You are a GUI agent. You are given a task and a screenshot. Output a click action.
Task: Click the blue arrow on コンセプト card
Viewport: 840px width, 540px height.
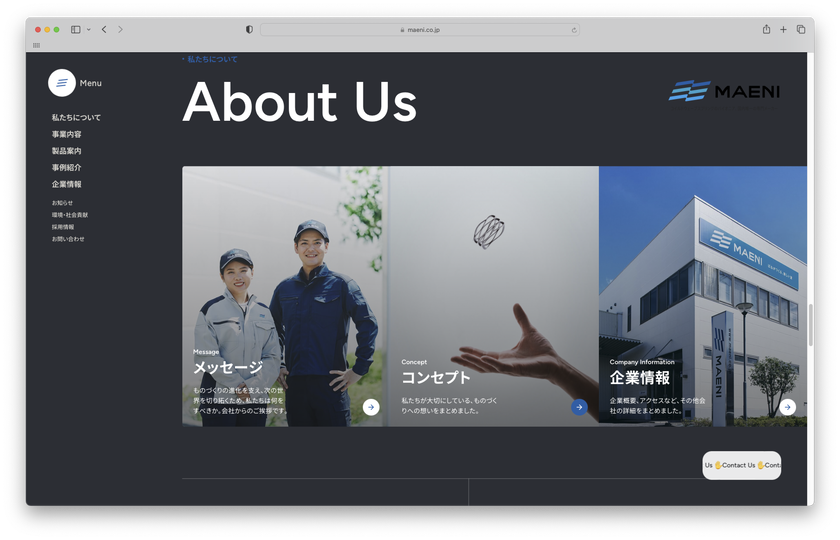[579, 407]
